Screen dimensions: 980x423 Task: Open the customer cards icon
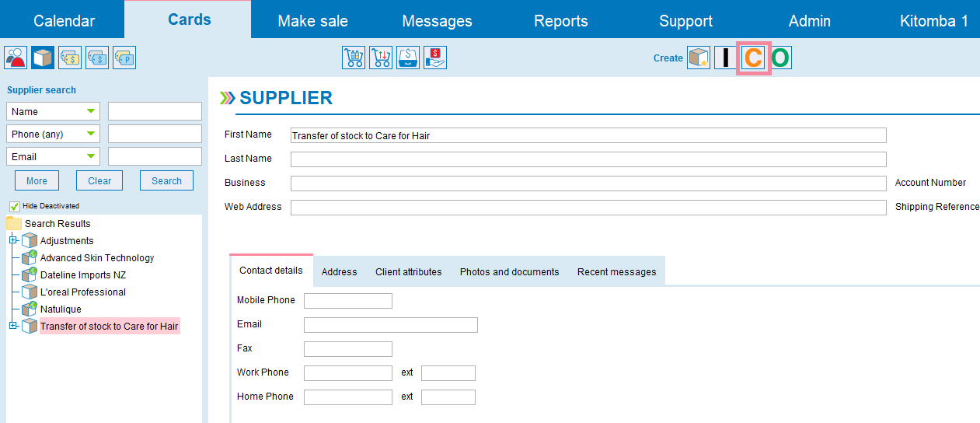pyautogui.click(x=16, y=58)
